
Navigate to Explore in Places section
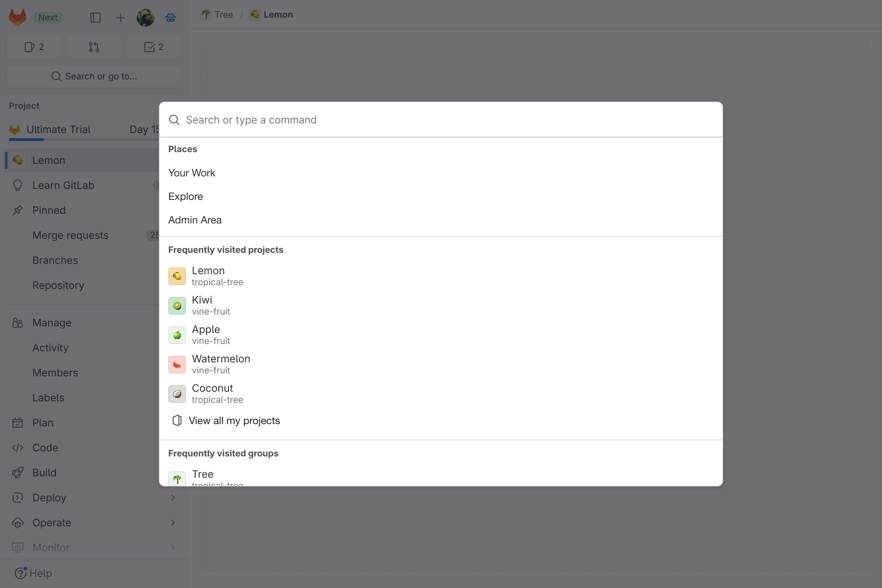click(x=185, y=196)
